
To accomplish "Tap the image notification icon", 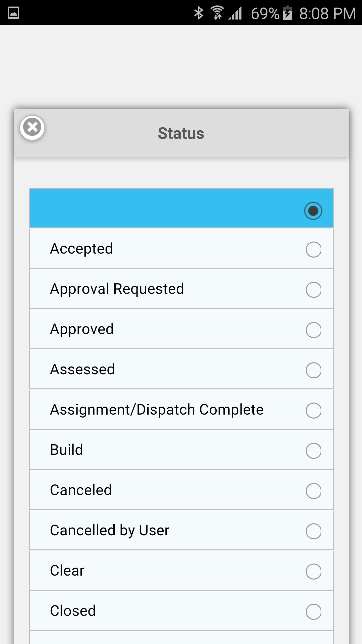I will pyautogui.click(x=14, y=13).
